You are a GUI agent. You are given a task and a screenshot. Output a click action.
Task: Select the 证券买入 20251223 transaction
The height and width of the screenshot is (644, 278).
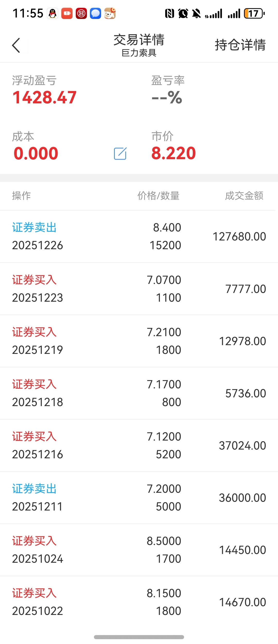click(x=139, y=289)
